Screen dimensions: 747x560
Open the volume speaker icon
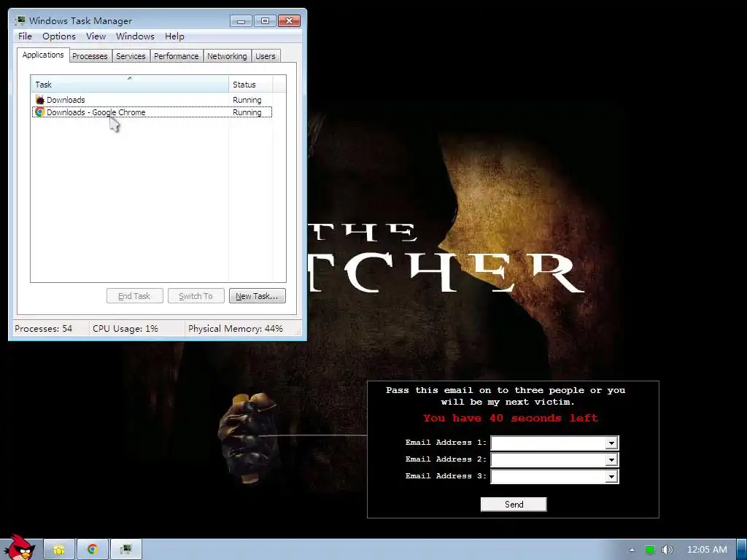(x=667, y=550)
